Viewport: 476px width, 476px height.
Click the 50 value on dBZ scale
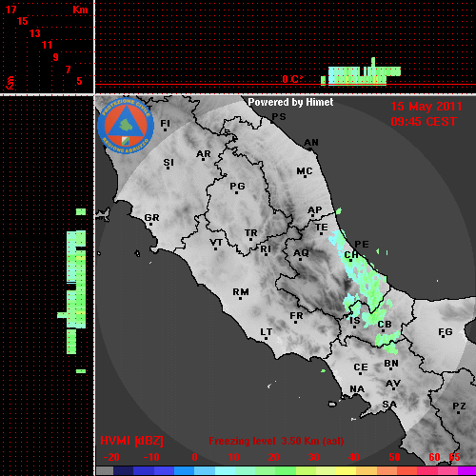point(394,457)
